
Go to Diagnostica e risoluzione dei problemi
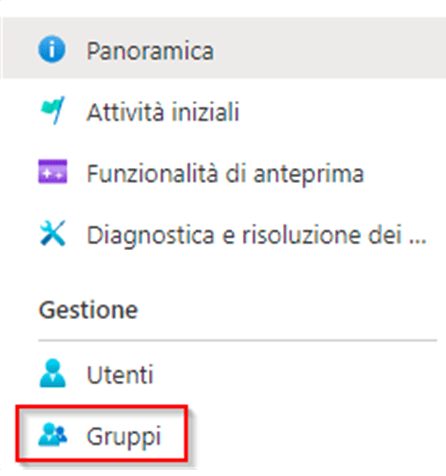pos(257,235)
